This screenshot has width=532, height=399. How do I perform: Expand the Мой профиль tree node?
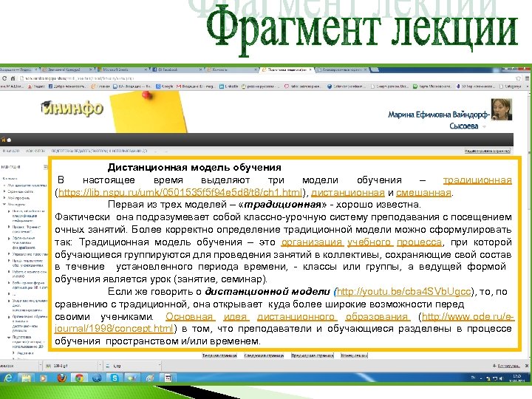pos(4,198)
